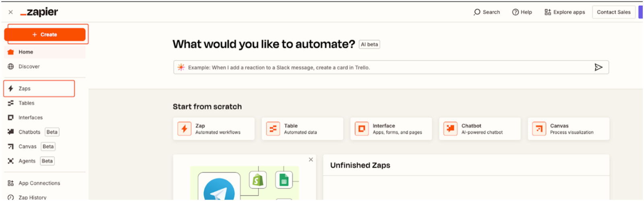644x201 pixels.
Task: Open Canvas in the sidebar
Action: click(45, 146)
